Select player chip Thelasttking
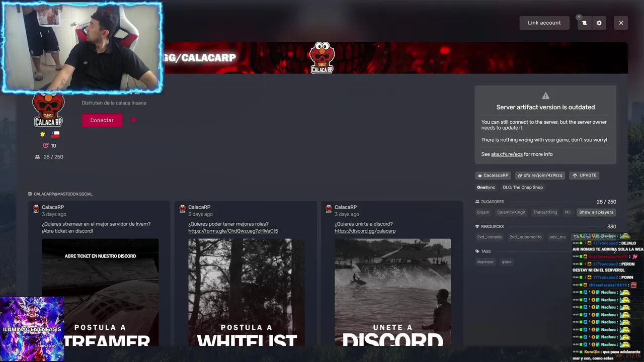644x362 pixels. (x=545, y=212)
